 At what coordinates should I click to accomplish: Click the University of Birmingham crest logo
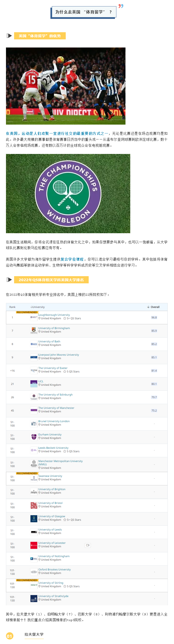(34, 331)
